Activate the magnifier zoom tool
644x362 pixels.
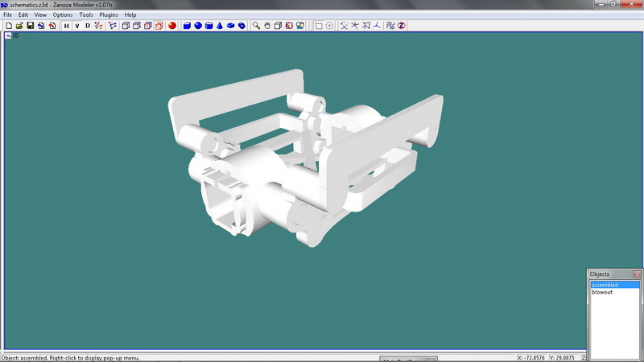pyautogui.click(x=257, y=26)
